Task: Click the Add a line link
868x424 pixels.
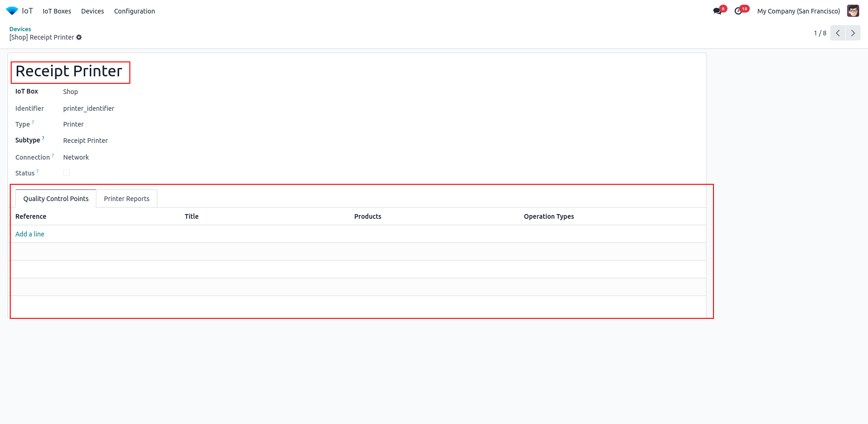Action: pyautogui.click(x=30, y=234)
